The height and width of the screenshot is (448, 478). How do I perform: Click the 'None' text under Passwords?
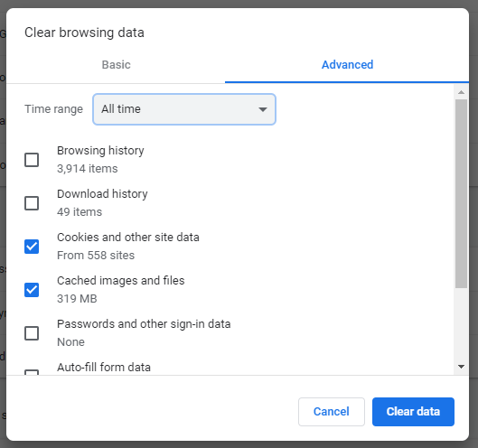pyautogui.click(x=70, y=342)
